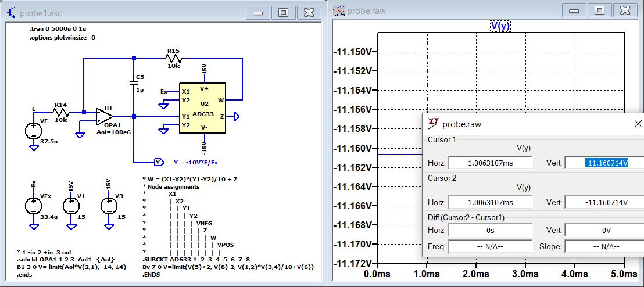
Task: Click the .options plotwinsize=0 directive
Action: click(62, 37)
